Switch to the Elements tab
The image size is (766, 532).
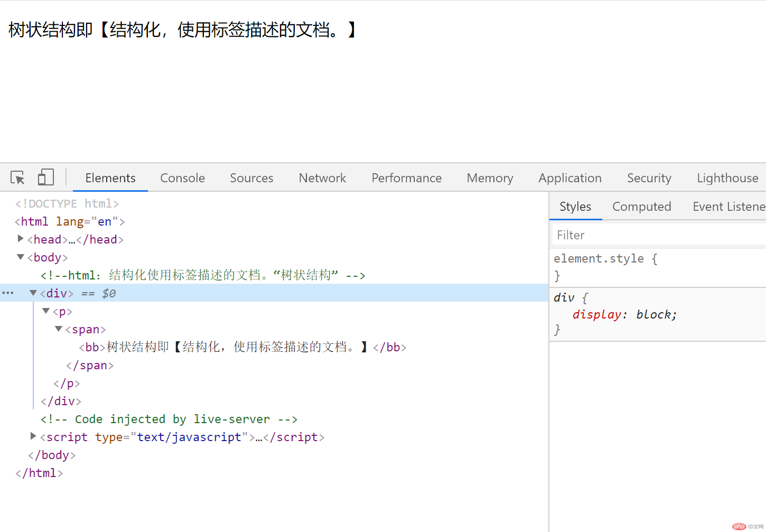[110, 178]
